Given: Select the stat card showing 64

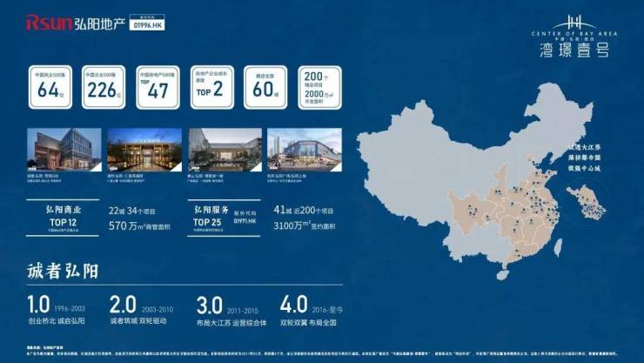Looking at the screenshot, I should click(x=50, y=87).
